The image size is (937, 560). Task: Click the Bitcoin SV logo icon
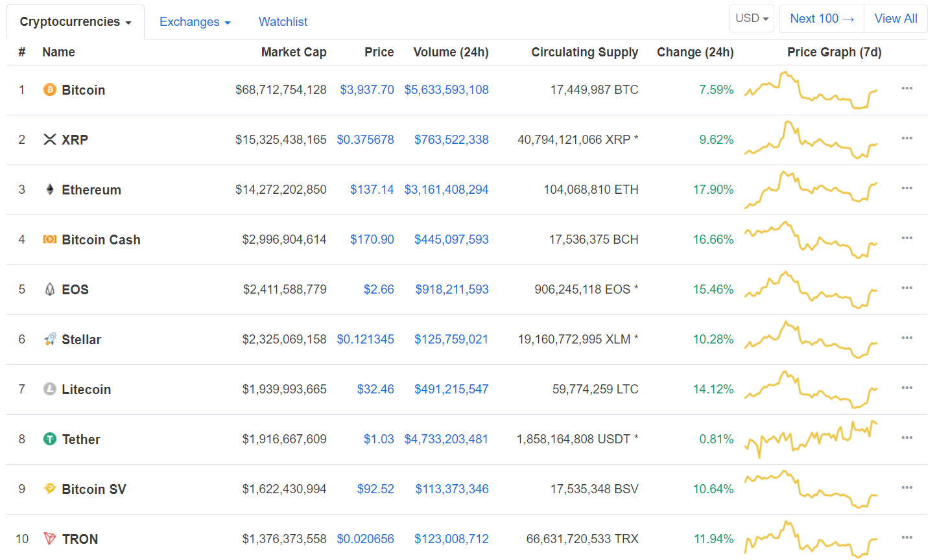[x=50, y=489]
